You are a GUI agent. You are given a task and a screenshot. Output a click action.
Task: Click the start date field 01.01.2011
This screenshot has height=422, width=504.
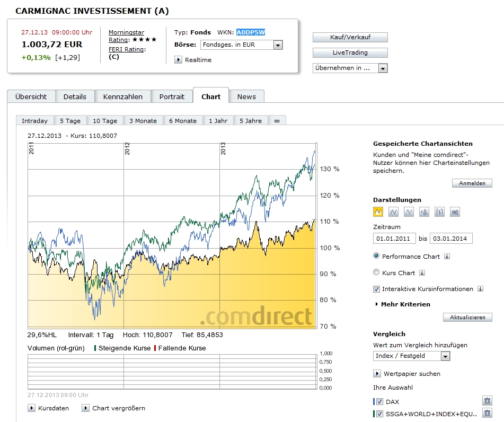[x=394, y=239]
